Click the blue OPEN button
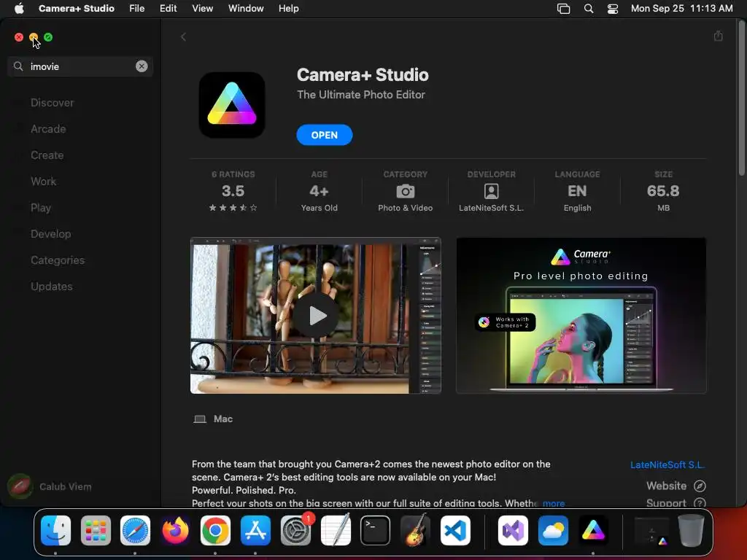The height and width of the screenshot is (560, 747). tap(325, 135)
